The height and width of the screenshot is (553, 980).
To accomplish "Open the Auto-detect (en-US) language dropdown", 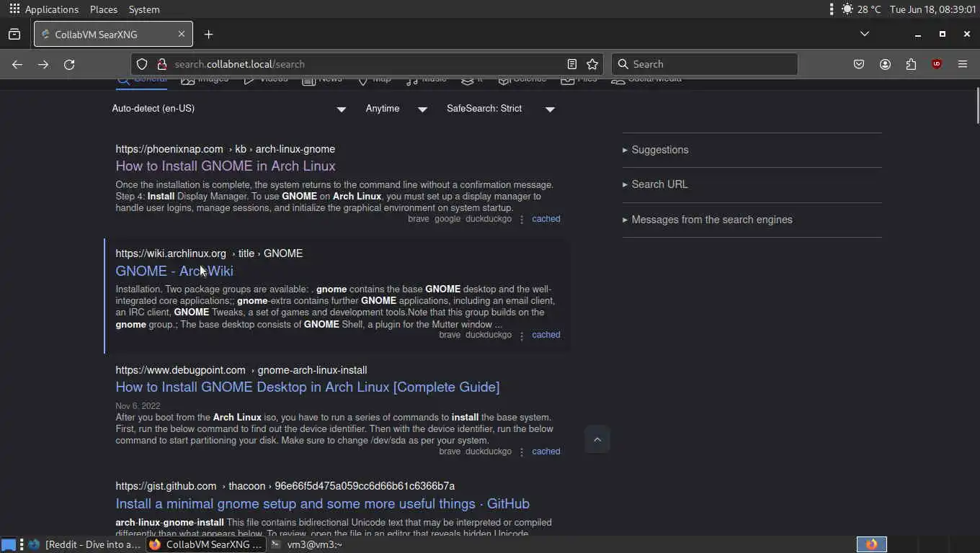I will click(229, 109).
